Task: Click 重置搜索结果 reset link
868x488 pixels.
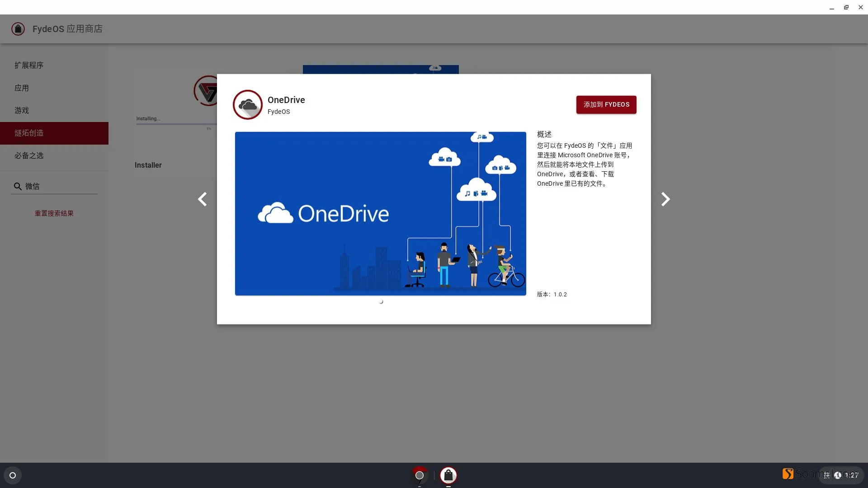Action: (x=54, y=213)
